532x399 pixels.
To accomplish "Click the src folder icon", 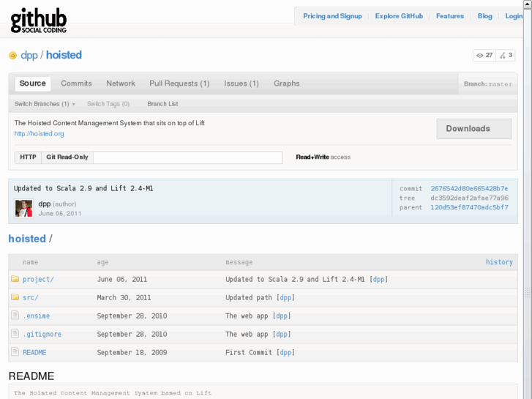I will click(x=15, y=297).
